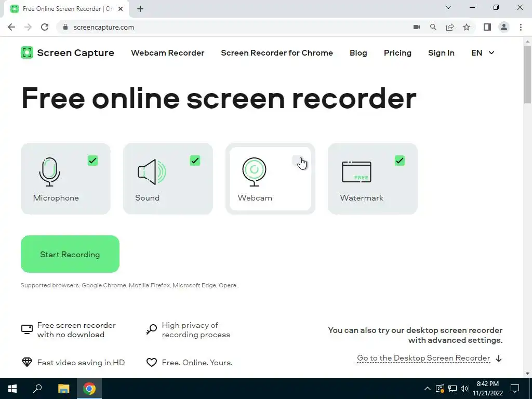Image resolution: width=532 pixels, height=399 pixels.
Task: Click the Screen Capture logo icon
Action: pyautogui.click(x=27, y=52)
